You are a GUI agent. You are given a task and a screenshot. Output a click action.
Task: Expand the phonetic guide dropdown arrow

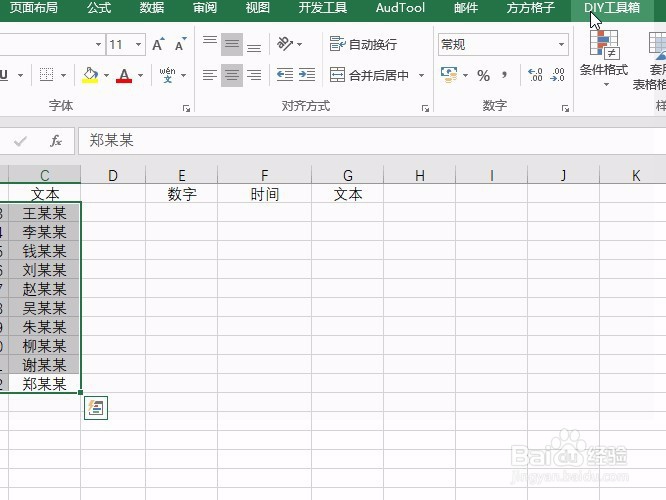point(183,76)
